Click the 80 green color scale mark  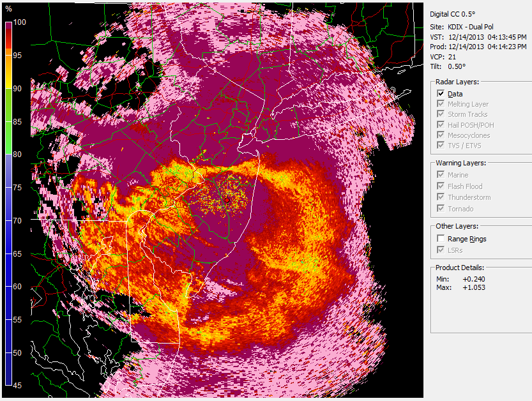click(17, 155)
